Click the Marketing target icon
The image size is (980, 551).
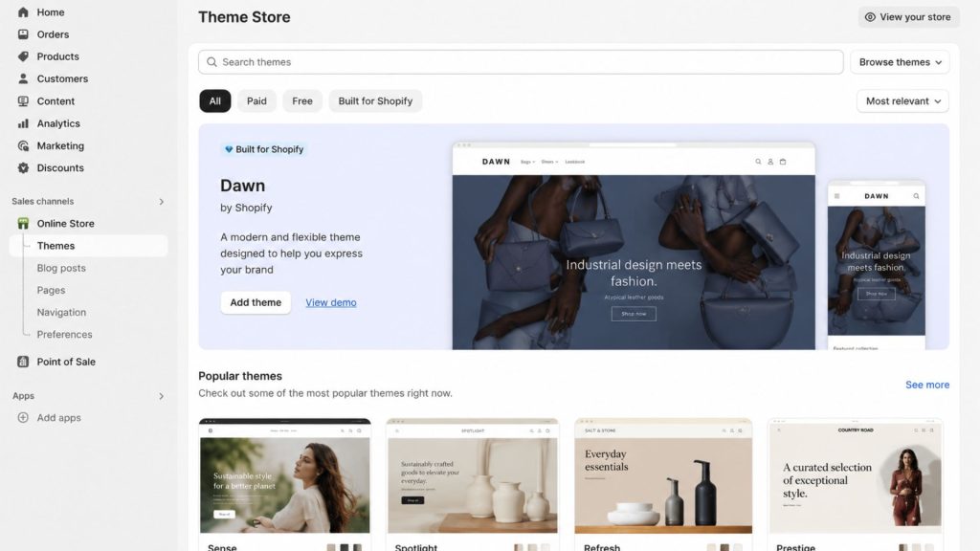pyautogui.click(x=23, y=145)
